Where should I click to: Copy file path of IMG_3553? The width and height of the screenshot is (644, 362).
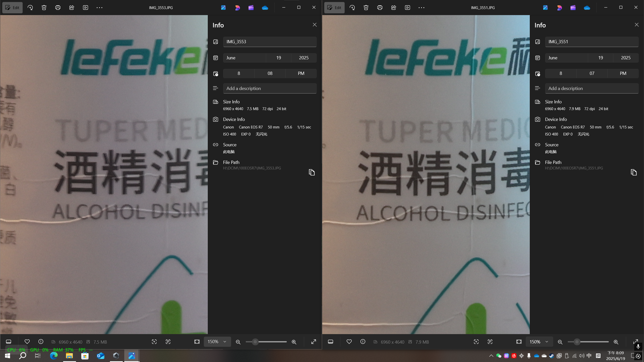pos(312,172)
